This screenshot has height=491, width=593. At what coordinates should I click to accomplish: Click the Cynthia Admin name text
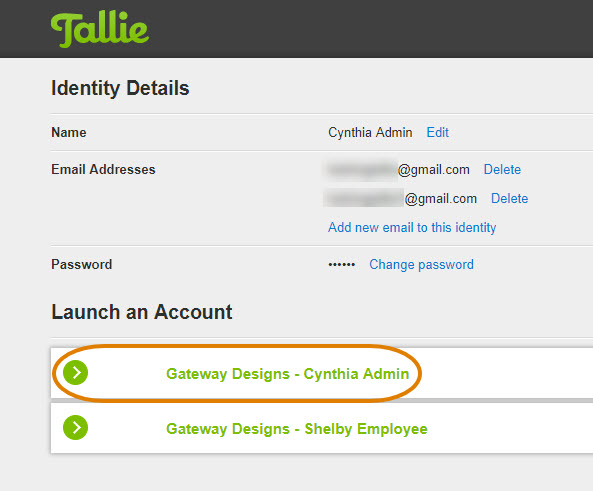pyautogui.click(x=370, y=132)
